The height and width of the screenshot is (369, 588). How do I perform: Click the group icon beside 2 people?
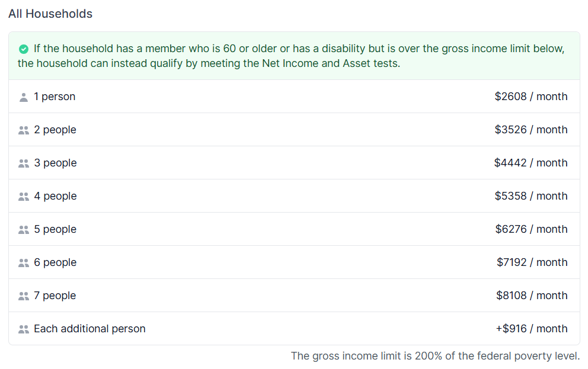(24, 130)
